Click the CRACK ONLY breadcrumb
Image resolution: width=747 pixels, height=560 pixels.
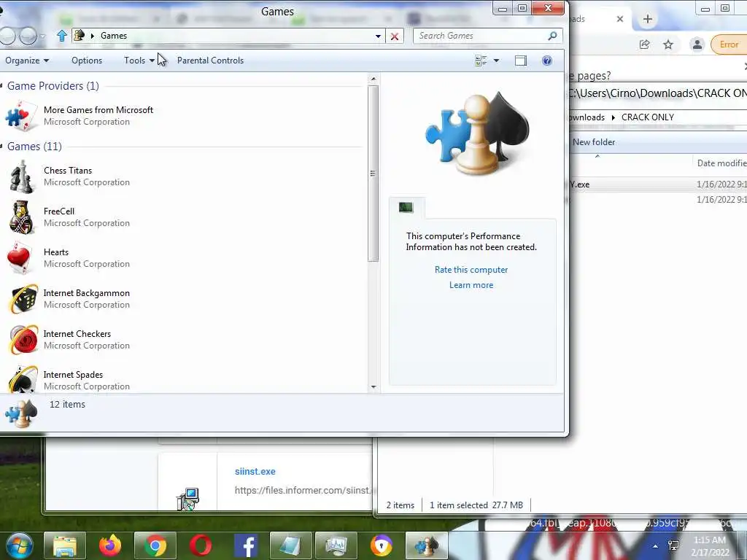(648, 117)
